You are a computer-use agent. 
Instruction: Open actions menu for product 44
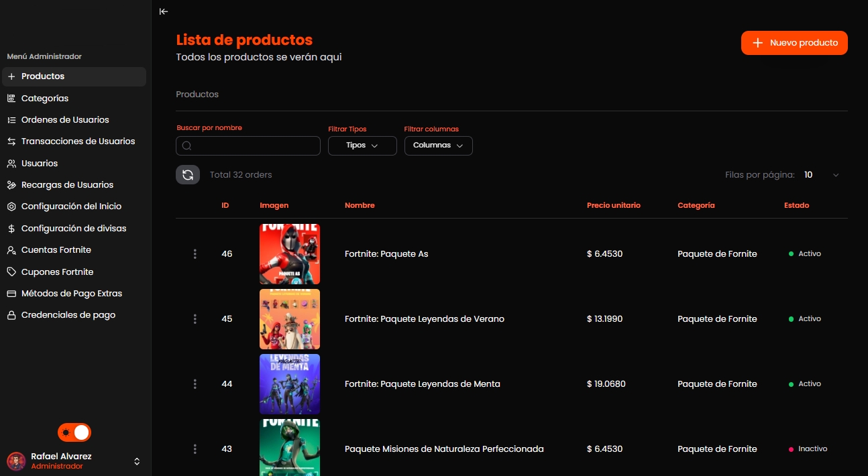pyautogui.click(x=195, y=384)
